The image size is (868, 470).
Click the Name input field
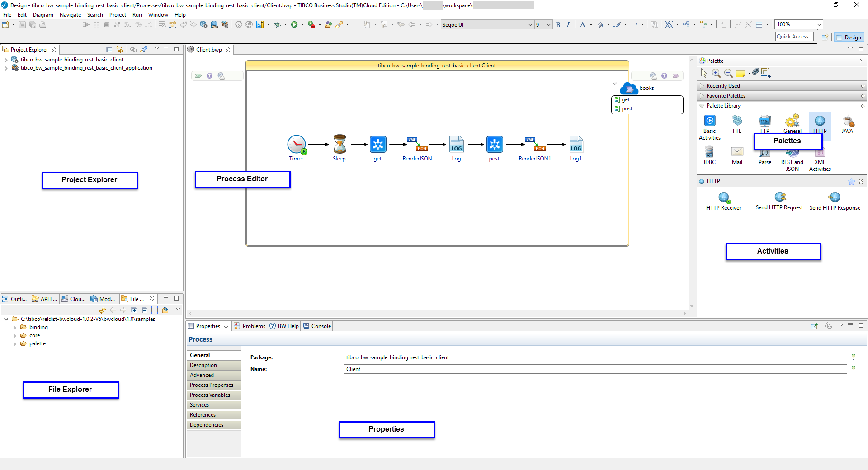click(x=594, y=369)
